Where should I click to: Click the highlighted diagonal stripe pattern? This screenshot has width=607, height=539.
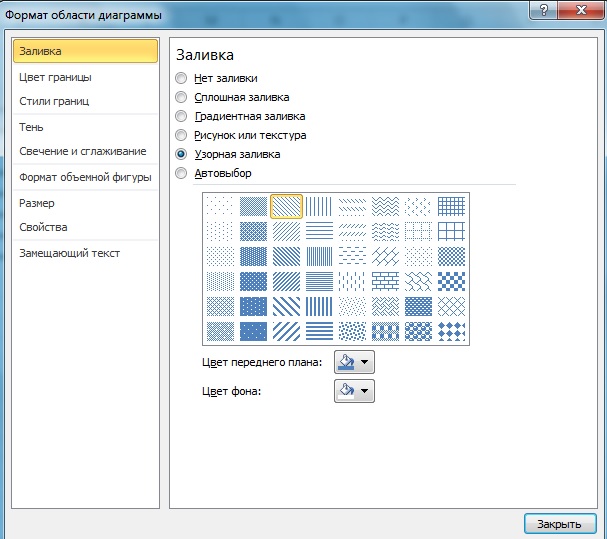286,206
